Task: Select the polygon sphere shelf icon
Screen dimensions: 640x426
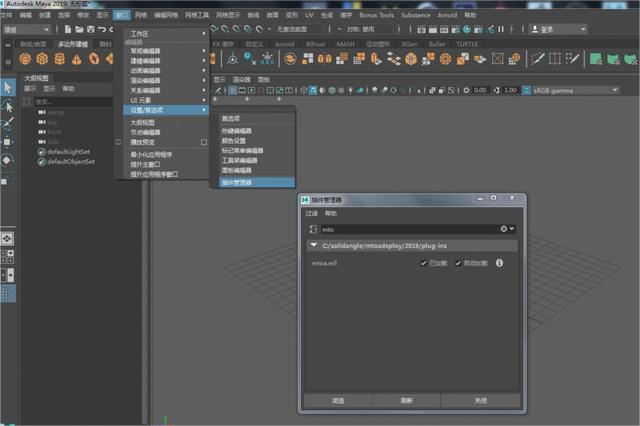Action: pos(25,59)
